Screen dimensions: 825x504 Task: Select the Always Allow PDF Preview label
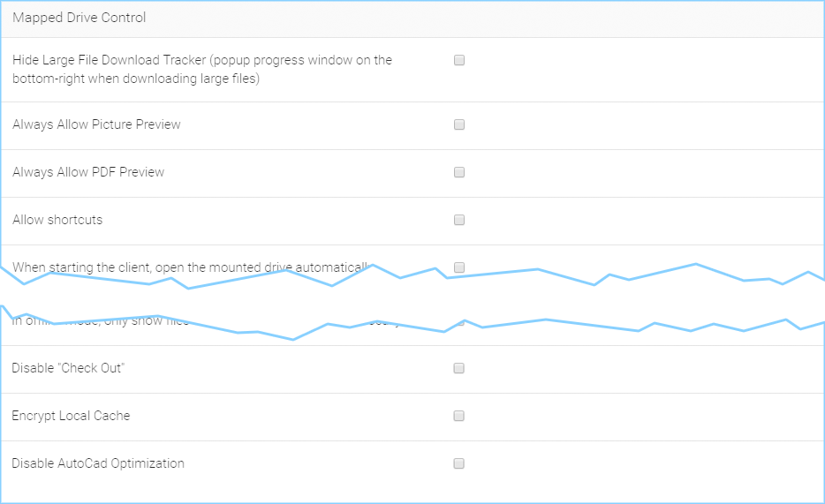[88, 172]
